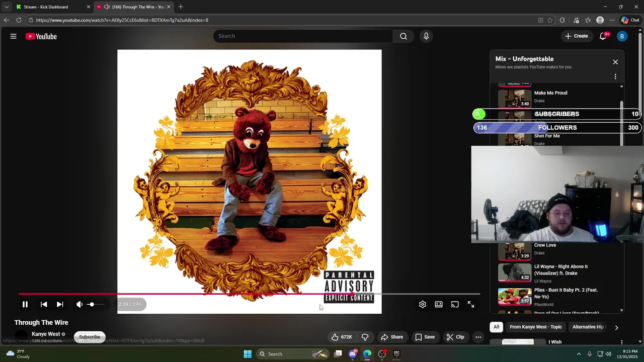Open the tab search dropdown
Viewport: 644px width, 362px height.
[6, 7]
